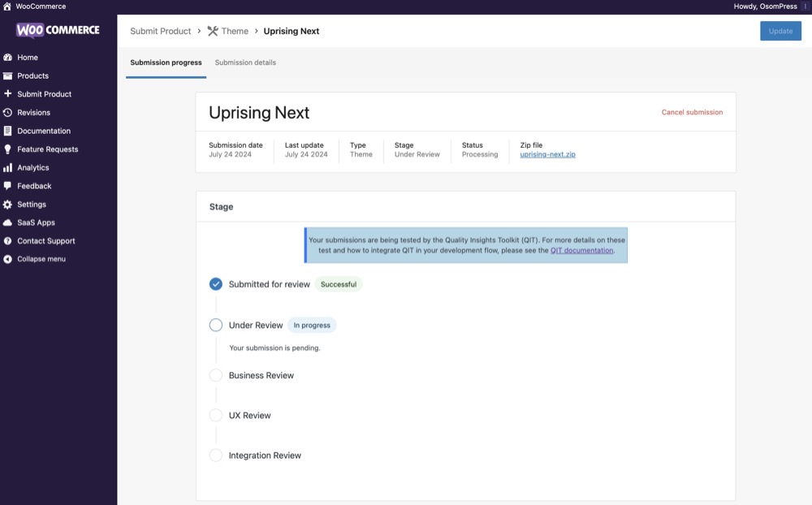
Task: Click the Submitted for review stage label
Action: pyautogui.click(x=270, y=284)
